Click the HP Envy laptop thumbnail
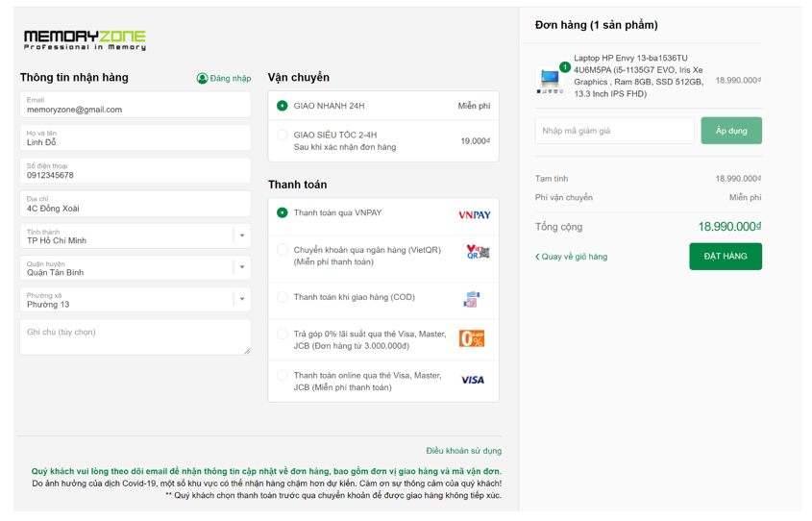The height and width of the screenshot is (521, 812). pos(551,79)
